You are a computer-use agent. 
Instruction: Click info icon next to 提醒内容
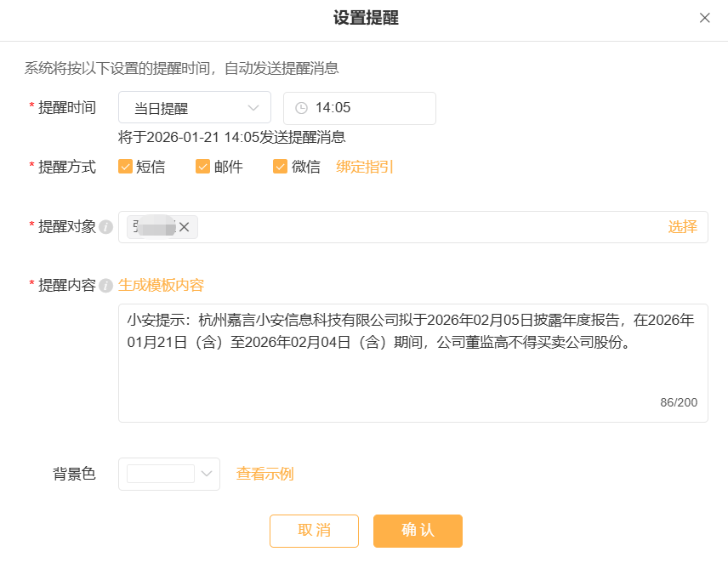click(x=105, y=286)
